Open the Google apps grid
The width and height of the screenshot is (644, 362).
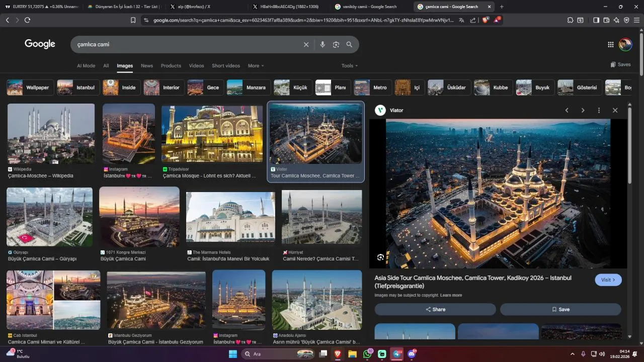[611, 45]
